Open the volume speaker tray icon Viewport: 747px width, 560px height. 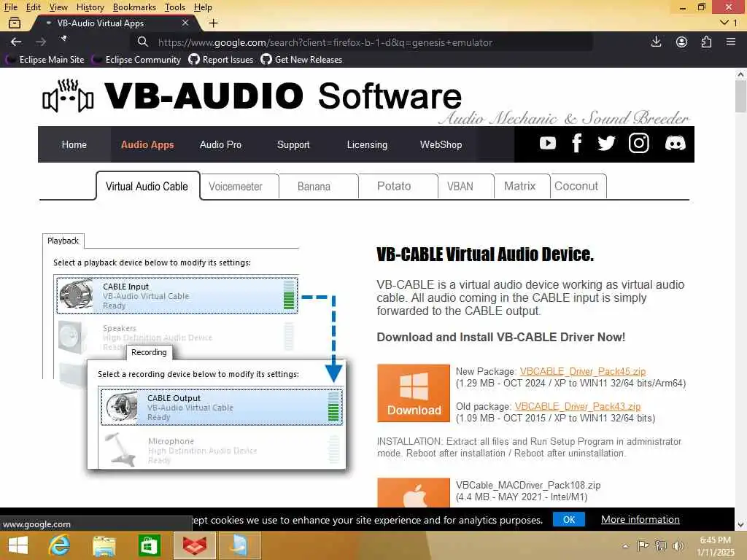[x=678, y=545]
